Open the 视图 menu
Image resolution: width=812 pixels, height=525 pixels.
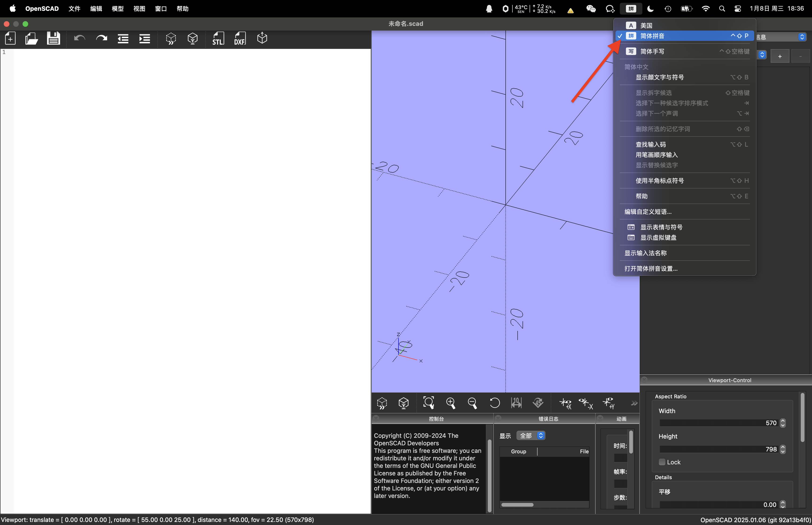(139, 8)
